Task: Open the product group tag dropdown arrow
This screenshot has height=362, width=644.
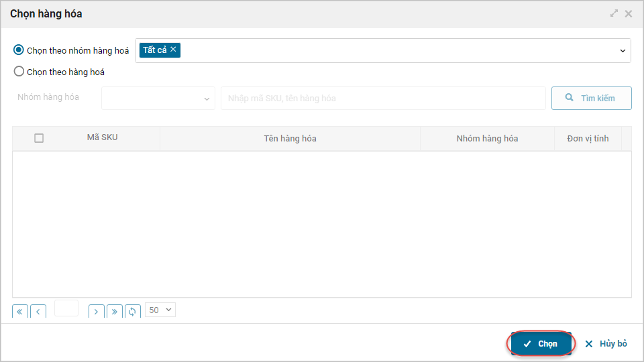Action: point(623,51)
